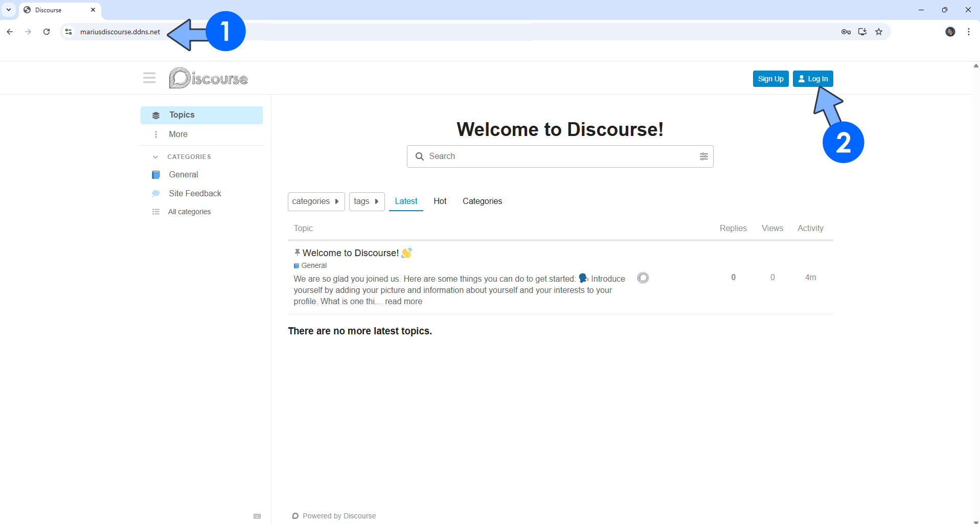
Task: Open the tab search dropdown
Action: tap(9, 10)
